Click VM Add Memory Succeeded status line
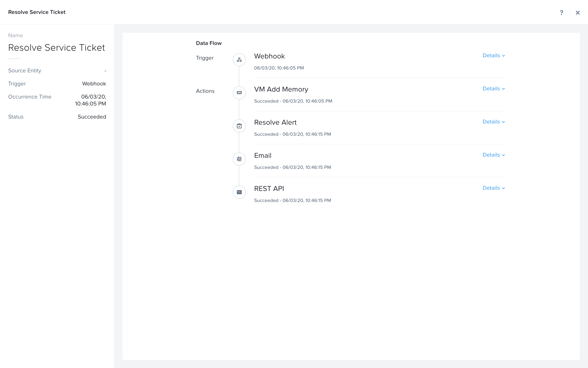The width and height of the screenshot is (588, 368). point(293,101)
